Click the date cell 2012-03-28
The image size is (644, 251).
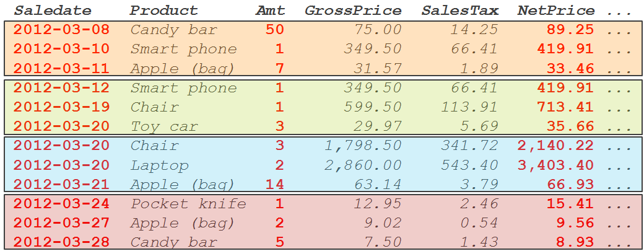pyautogui.click(x=61, y=242)
